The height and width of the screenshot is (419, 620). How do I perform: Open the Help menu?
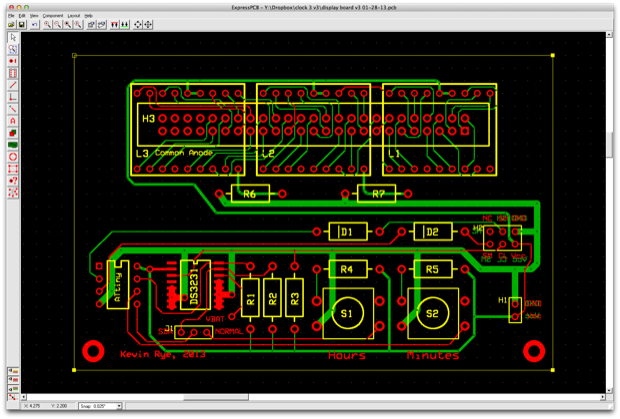(89, 16)
